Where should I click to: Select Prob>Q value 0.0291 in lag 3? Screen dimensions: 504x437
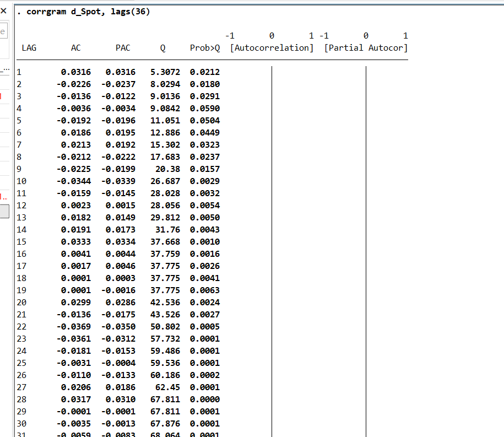(x=205, y=96)
